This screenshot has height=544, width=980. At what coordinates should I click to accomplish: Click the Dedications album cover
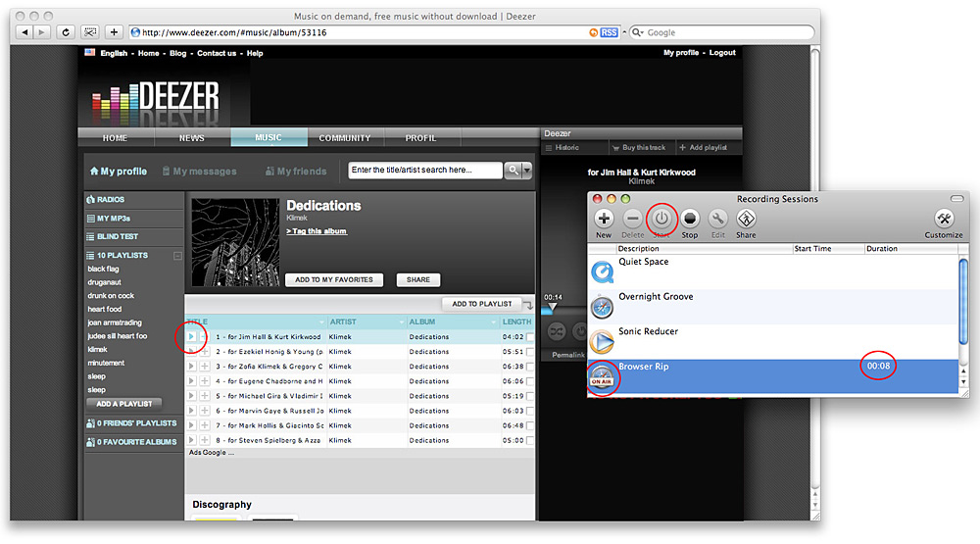coord(235,243)
